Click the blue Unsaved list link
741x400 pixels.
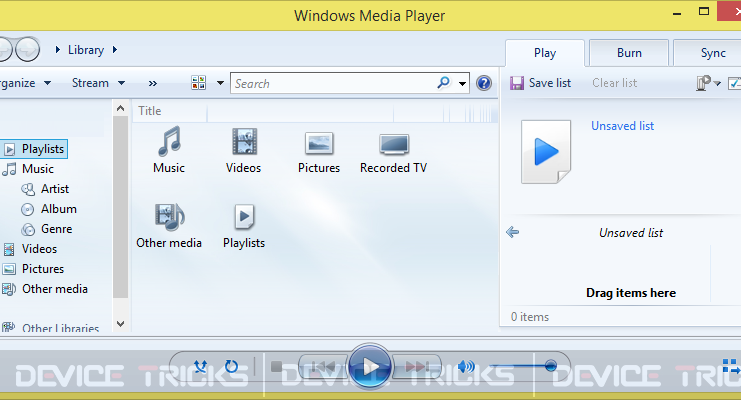(622, 126)
